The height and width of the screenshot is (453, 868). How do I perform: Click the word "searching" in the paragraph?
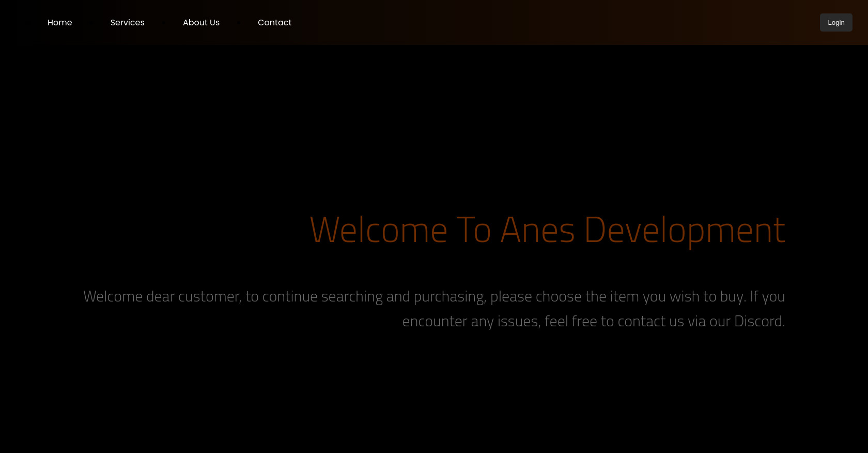pos(352,297)
